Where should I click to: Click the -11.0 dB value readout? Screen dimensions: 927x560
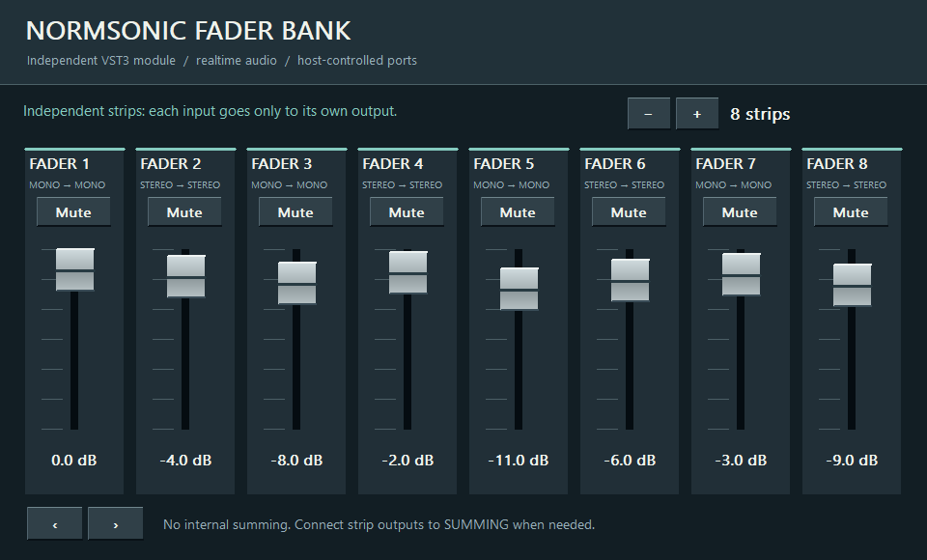[x=519, y=460]
